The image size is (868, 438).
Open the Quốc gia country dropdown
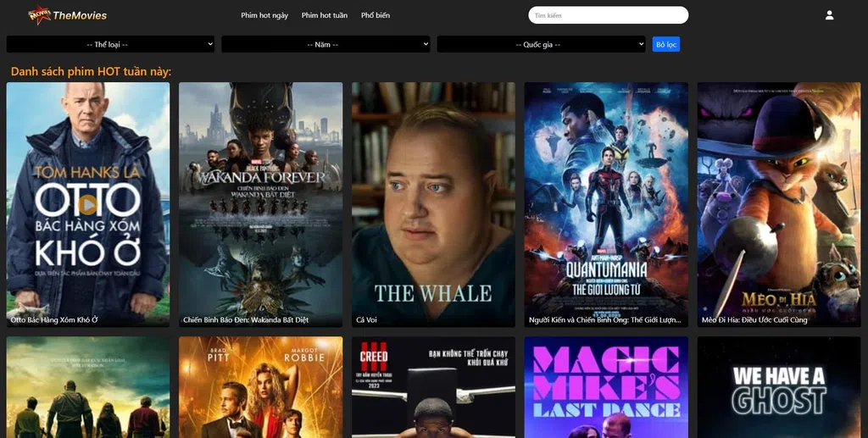click(542, 44)
